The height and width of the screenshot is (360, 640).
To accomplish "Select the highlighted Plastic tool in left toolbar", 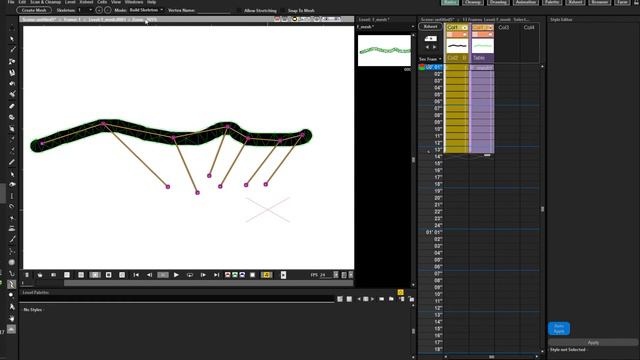I will pos(11,284).
